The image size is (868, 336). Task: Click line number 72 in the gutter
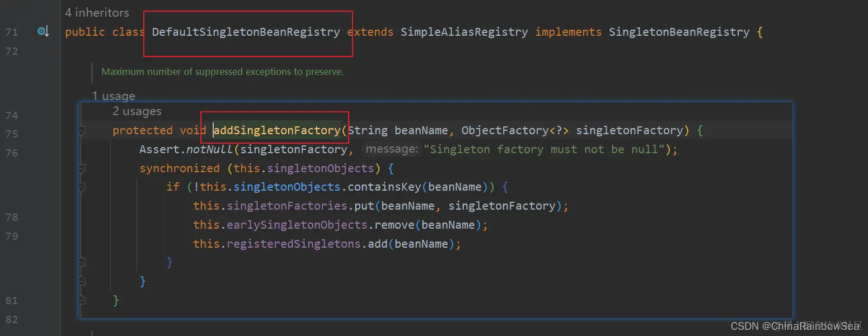coord(11,51)
